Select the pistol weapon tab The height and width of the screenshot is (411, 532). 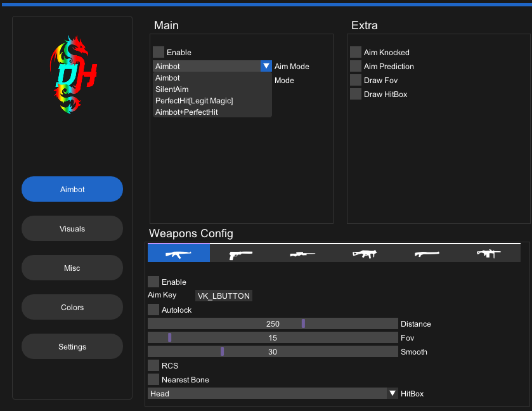pyautogui.click(x=241, y=253)
